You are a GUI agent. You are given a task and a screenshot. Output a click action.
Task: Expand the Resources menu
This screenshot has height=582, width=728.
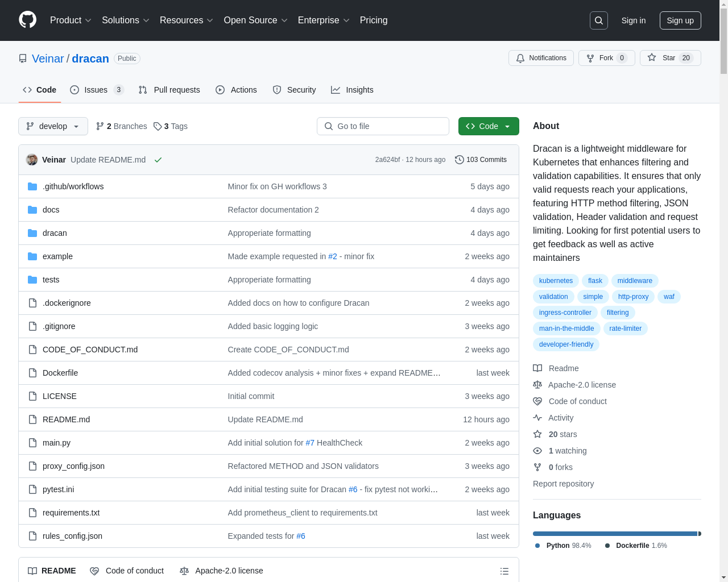click(x=187, y=20)
